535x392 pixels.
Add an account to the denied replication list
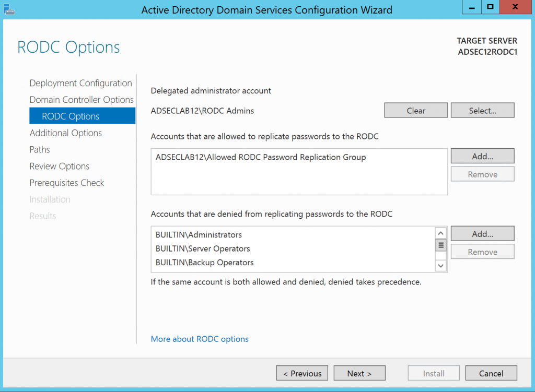pos(482,233)
